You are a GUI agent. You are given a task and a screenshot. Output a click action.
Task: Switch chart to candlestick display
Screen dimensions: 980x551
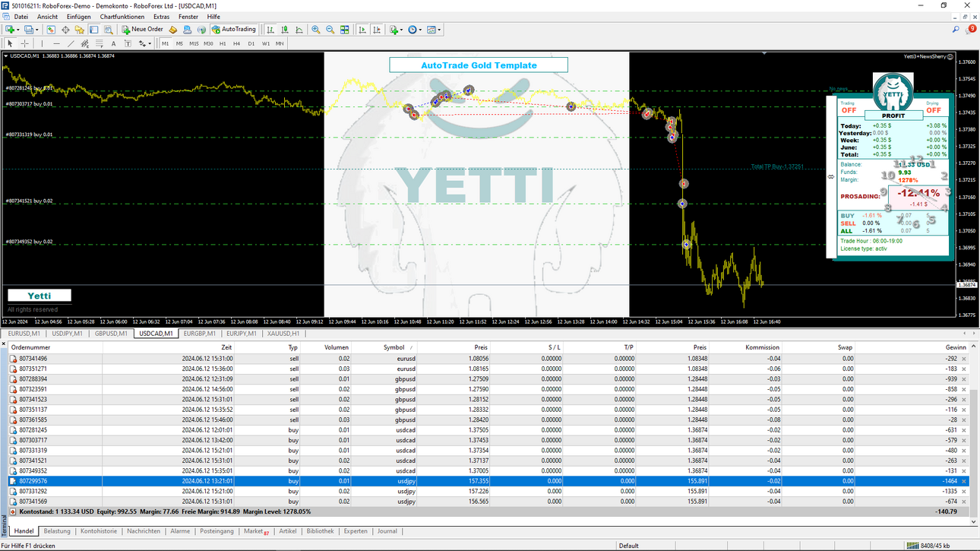285,30
